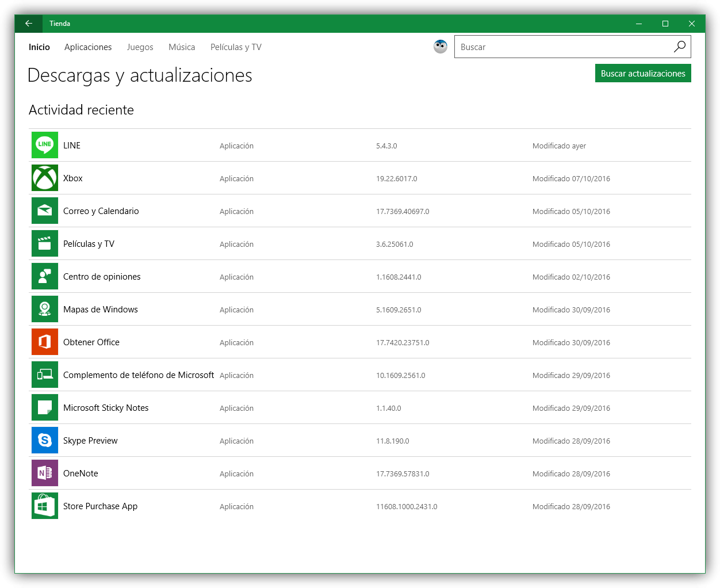The height and width of the screenshot is (588, 720).
Task: Go back with the arrow in title bar
Action: click(x=29, y=24)
